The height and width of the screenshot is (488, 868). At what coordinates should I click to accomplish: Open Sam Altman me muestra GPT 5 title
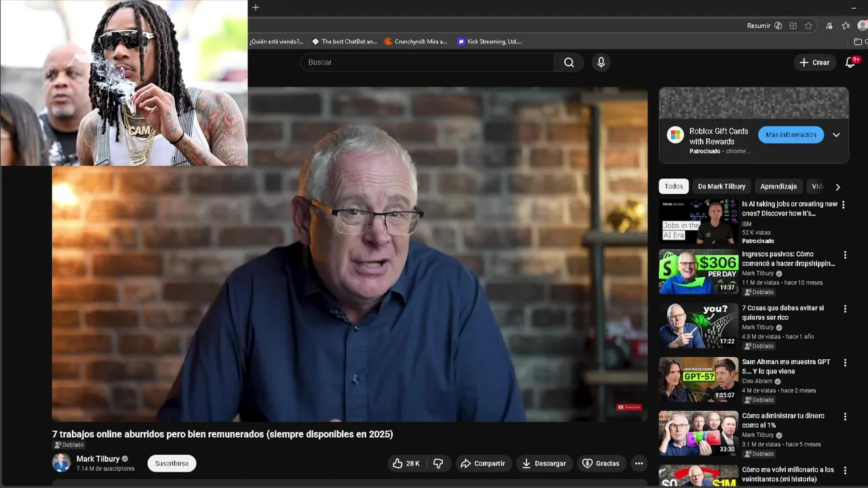pyautogui.click(x=786, y=367)
